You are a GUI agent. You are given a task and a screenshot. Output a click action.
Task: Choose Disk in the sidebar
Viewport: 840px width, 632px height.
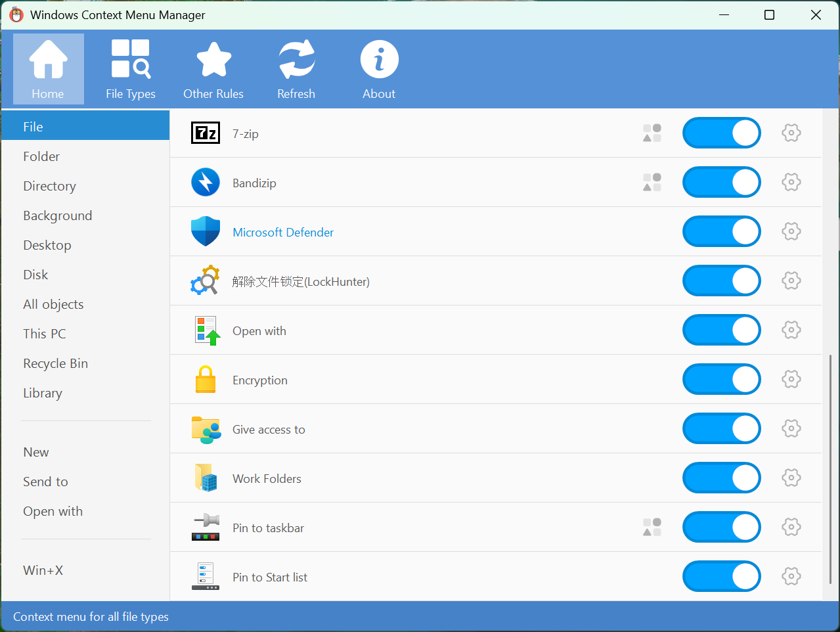[x=85, y=275]
